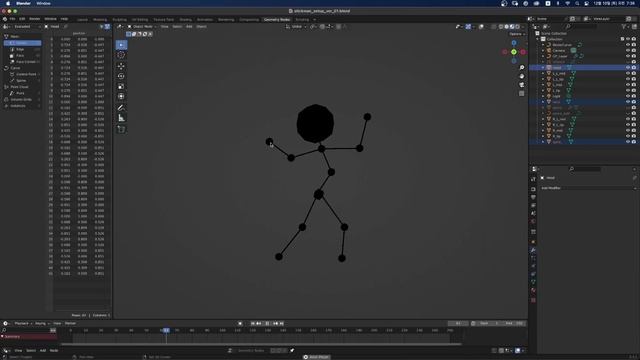Enable rendered viewport shading mode
Viewport: 640px width, 360px height.
point(518,27)
